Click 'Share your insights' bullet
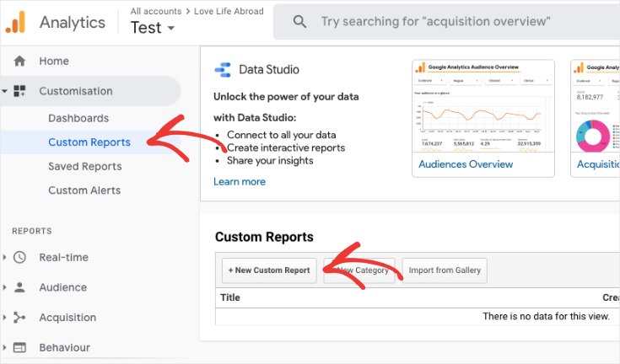This screenshot has height=364, width=620. click(x=270, y=161)
